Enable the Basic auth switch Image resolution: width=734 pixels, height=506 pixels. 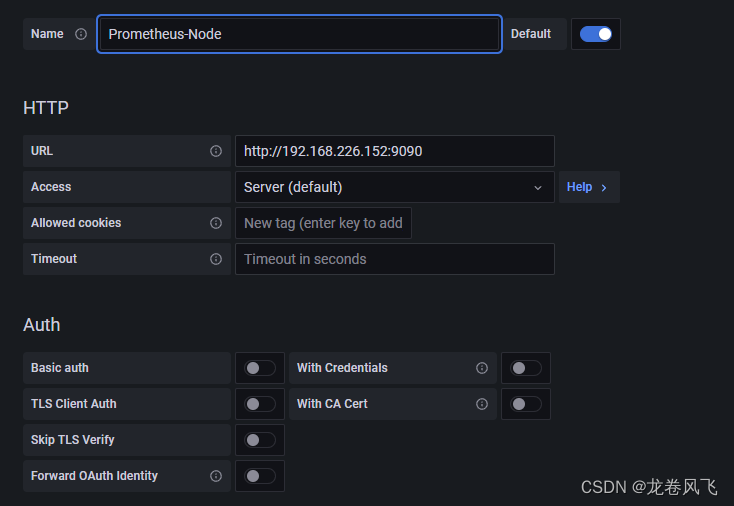[260, 368]
